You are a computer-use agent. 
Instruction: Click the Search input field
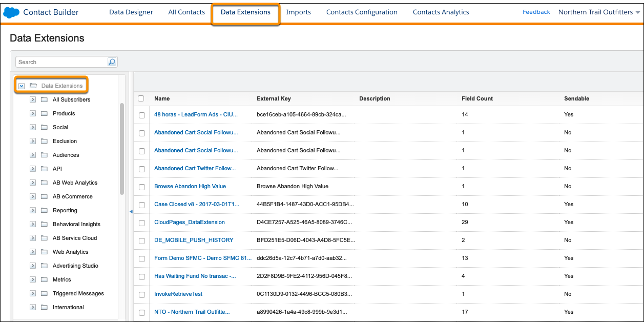(x=61, y=62)
